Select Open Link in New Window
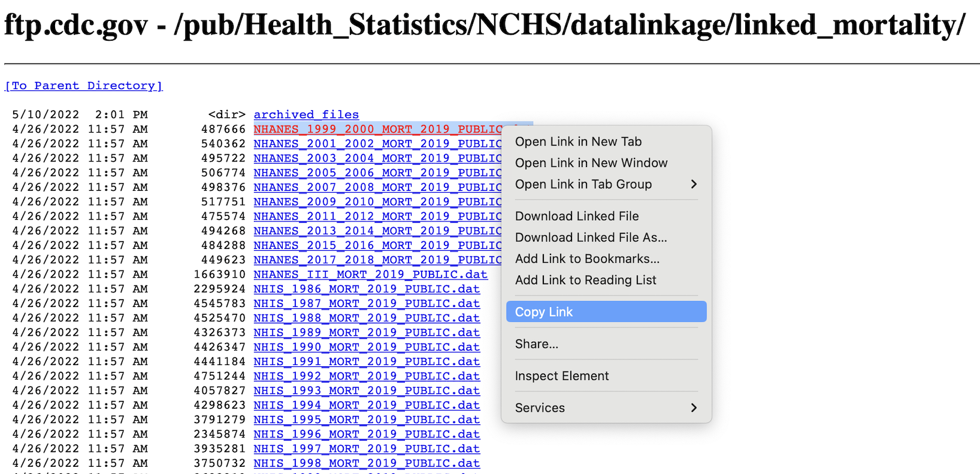Viewport: 980px width, 474px height. 591,163
